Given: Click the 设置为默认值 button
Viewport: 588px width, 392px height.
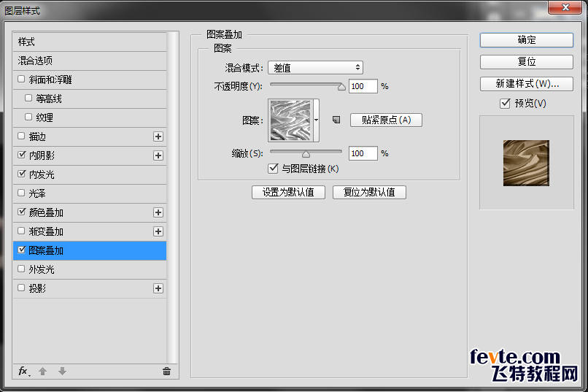Looking at the screenshot, I should pos(288,193).
